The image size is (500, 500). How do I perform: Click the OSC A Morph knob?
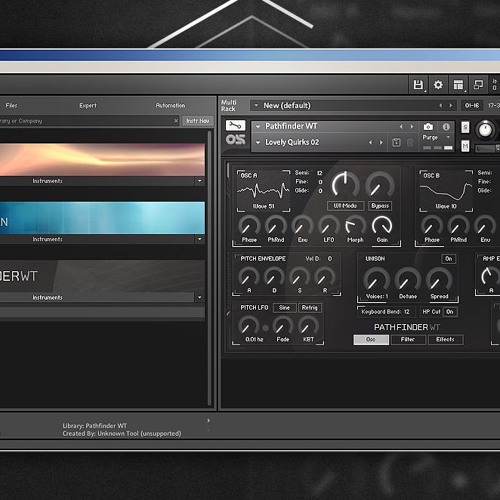(x=355, y=226)
